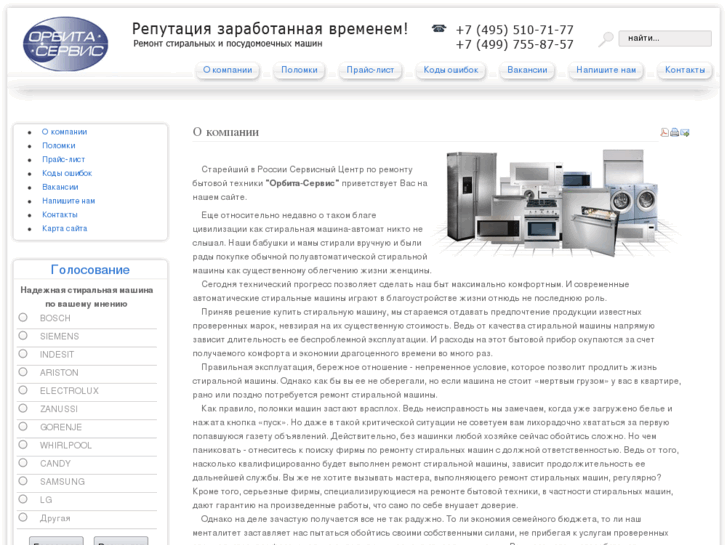Select Другая radio option in poll
This screenshot has width=727, height=545.
click(23, 517)
